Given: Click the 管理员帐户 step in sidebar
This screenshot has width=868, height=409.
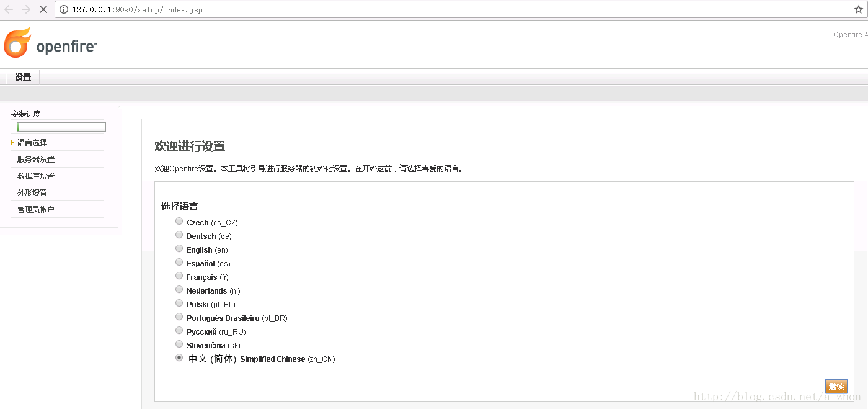Looking at the screenshot, I should point(36,210).
